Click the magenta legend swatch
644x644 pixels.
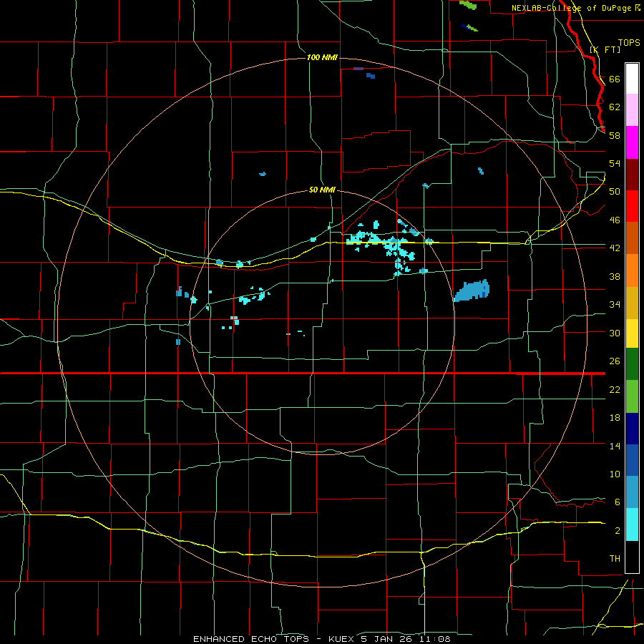click(x=632, y=142)
